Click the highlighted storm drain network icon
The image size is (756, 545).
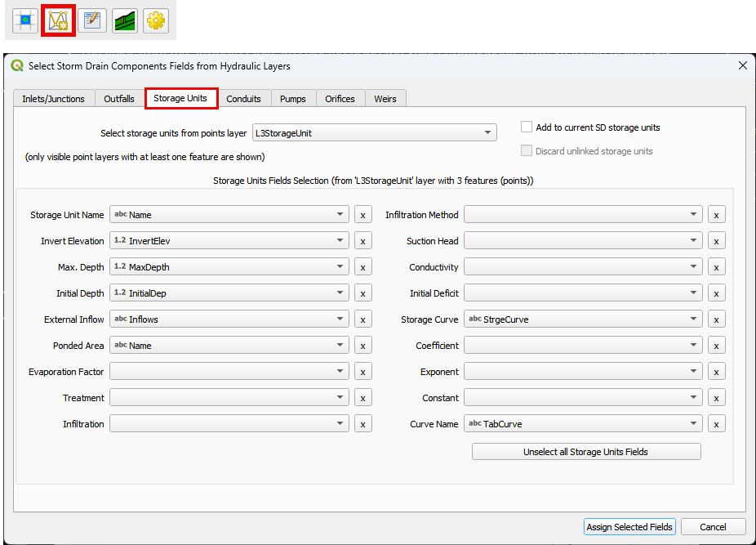coord(58,20)
